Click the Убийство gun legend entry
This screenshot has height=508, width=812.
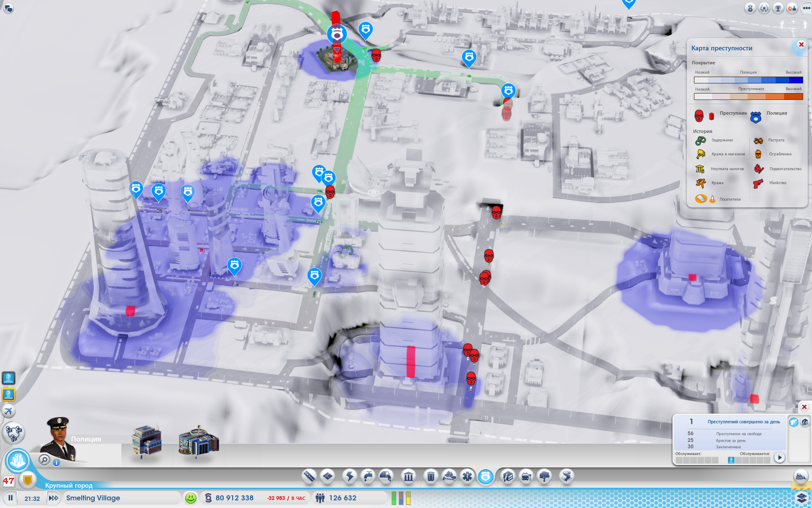[770, 183]
